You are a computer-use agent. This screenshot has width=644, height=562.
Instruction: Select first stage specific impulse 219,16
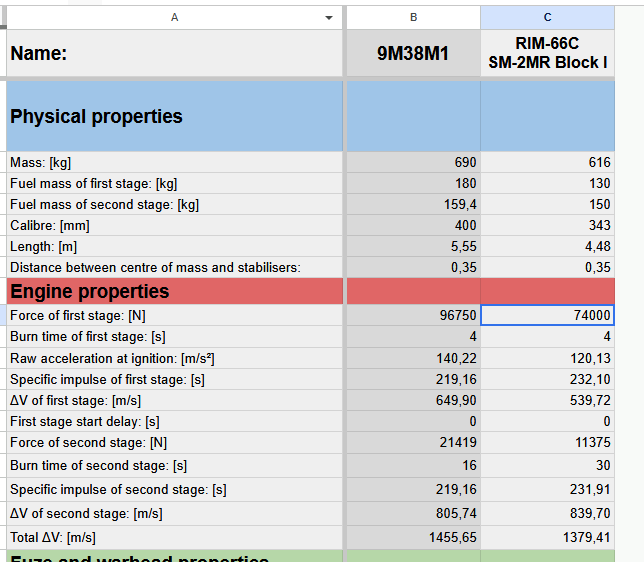(414, 379)
